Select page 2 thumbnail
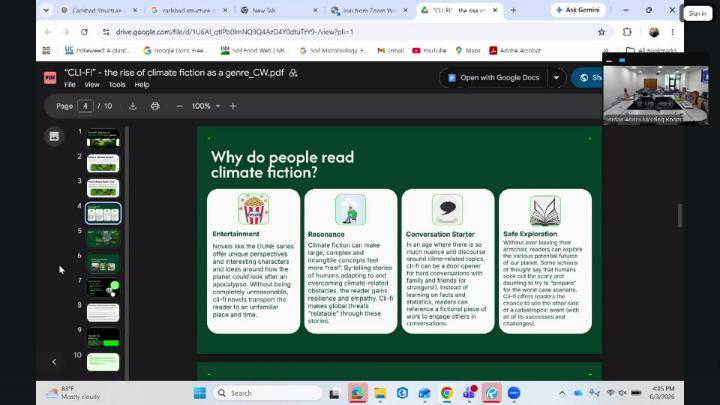The image size is (720, 405). pos(103,163)
